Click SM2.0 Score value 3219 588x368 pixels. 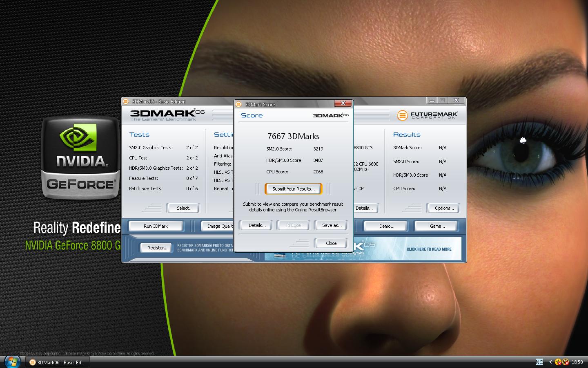pyautogui.click(x=318, y=149)
